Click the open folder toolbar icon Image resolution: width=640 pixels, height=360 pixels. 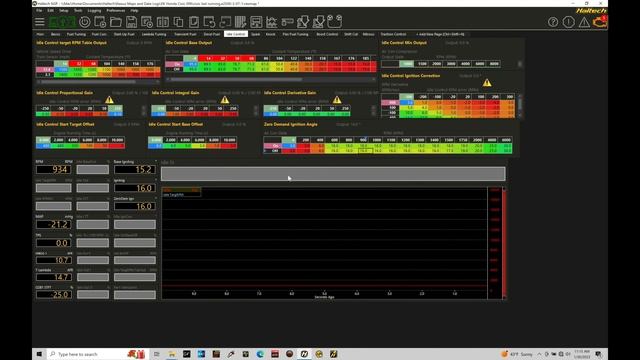(116, 22)
